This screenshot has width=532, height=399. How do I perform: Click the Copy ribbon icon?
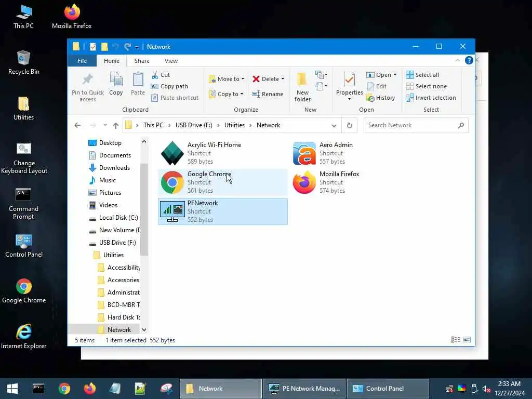116,84
